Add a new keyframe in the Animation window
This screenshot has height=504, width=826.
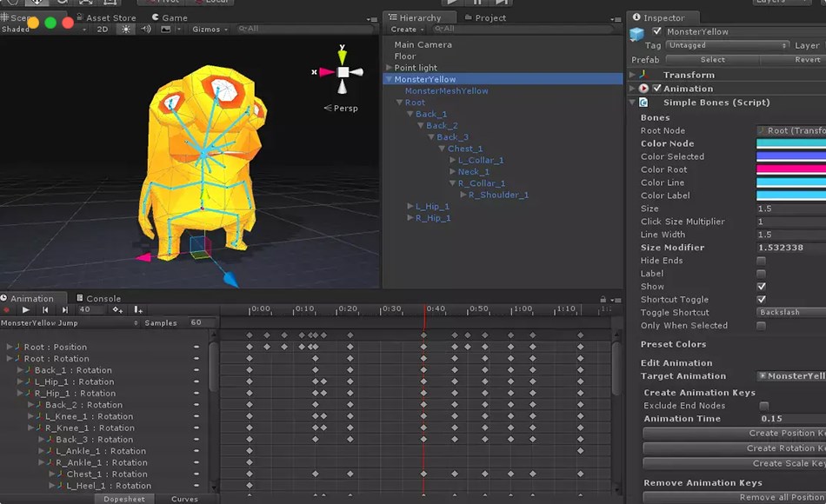pos(117,310)
